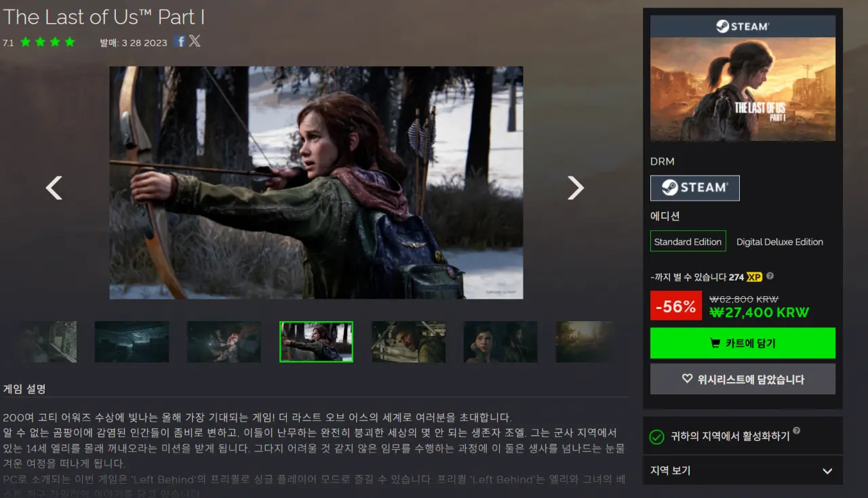Add the game to cart (카트에 담기)
Viewport: 868px width, 498px height.
(x=743, y=343)
